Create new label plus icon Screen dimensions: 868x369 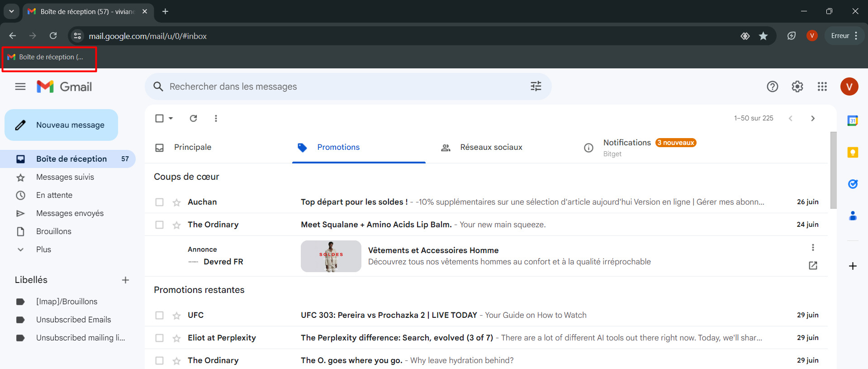pyautogui.click(x=126, y=280)
